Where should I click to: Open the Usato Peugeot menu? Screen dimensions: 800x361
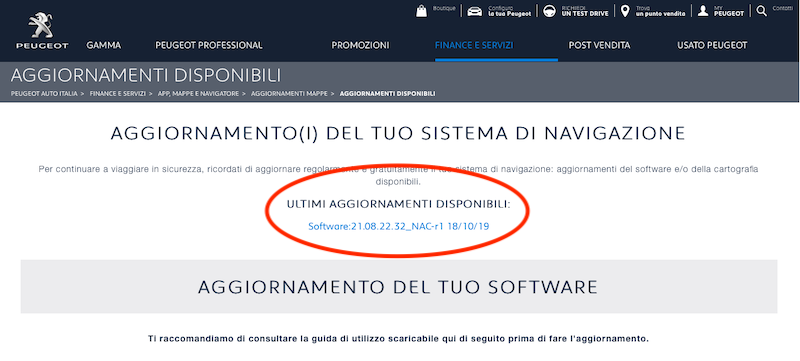(x=712, y=45)
